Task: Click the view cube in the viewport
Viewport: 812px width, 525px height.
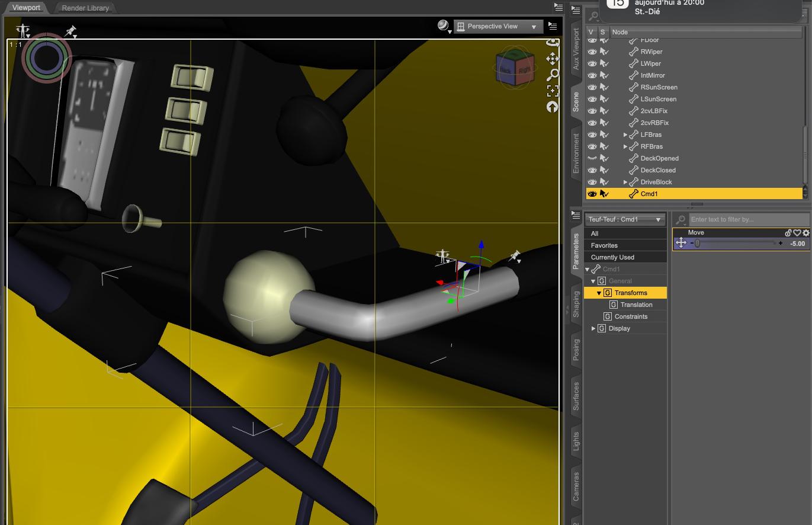Action: 515,68
